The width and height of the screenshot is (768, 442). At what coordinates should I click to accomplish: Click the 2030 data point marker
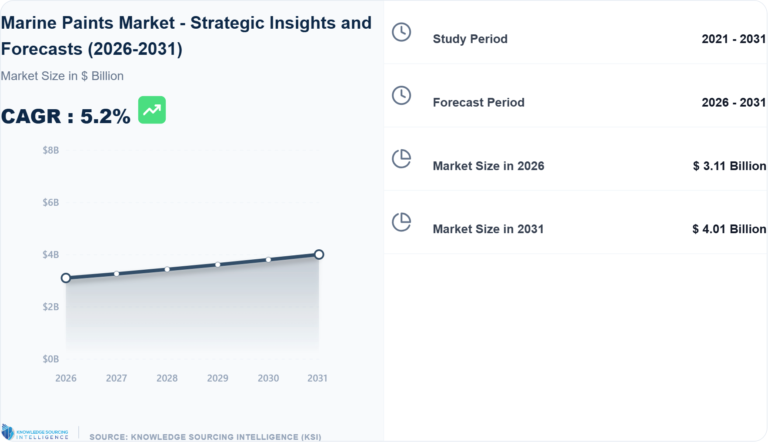coord(268,259)
